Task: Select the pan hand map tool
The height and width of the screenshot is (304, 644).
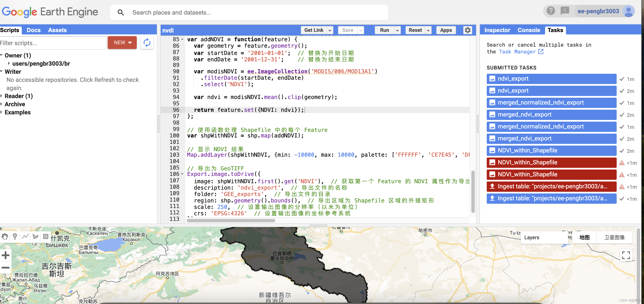Action: [5, 236]
